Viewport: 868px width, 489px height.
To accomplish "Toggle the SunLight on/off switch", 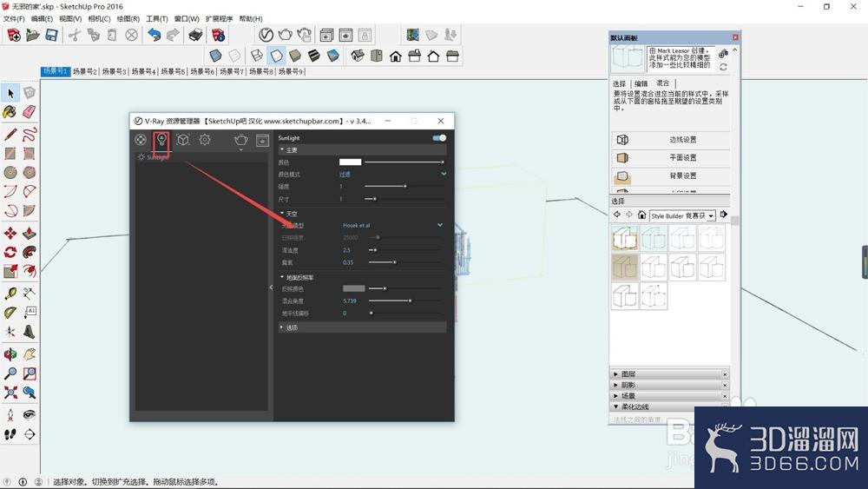I will pos(439,138).
